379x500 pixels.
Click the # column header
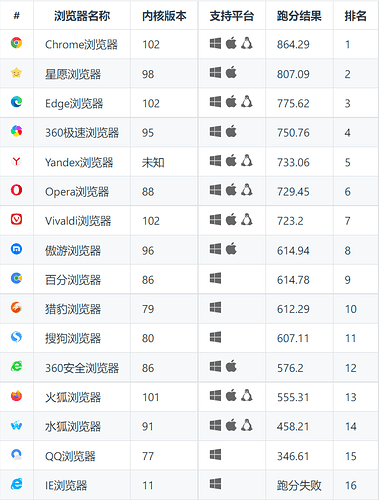click(x=17, y=15)
